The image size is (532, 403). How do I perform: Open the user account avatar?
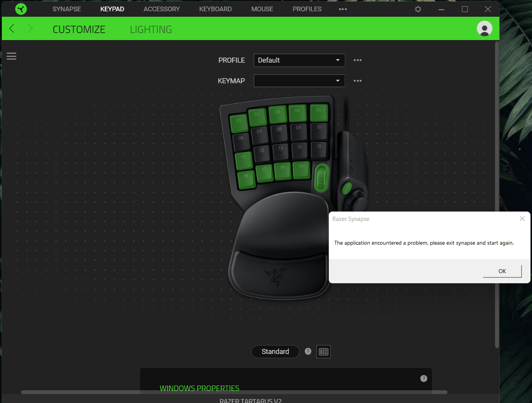click(485, 28)
